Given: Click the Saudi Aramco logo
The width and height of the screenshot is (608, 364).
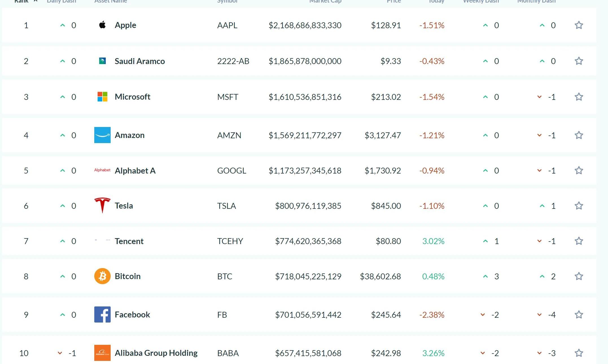Looking at the screenshot, I should click(102, 61).
